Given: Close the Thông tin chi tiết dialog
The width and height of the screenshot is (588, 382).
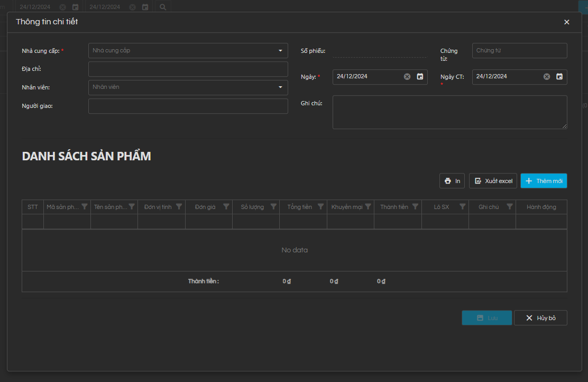Looking at the screenshot, I should point(567,22).
